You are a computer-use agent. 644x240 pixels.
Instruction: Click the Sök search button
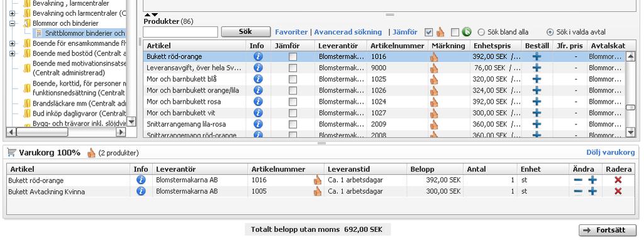[246, 31]
